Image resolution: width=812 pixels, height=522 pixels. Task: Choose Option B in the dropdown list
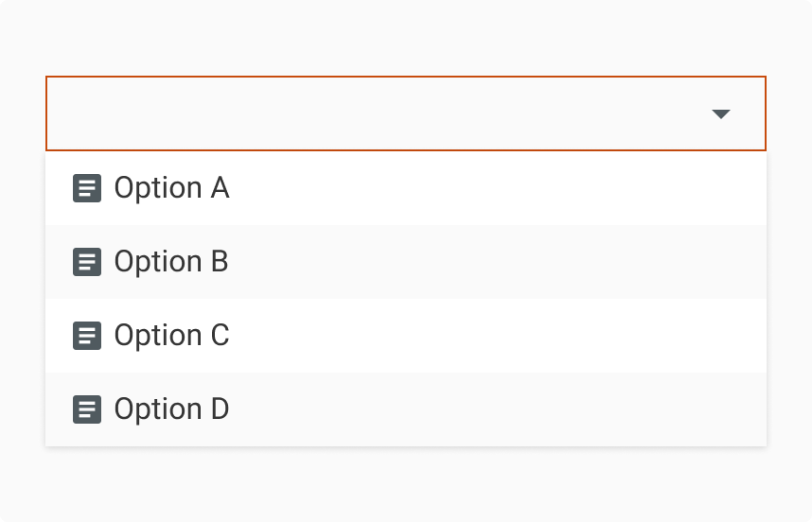coord(284,262)
